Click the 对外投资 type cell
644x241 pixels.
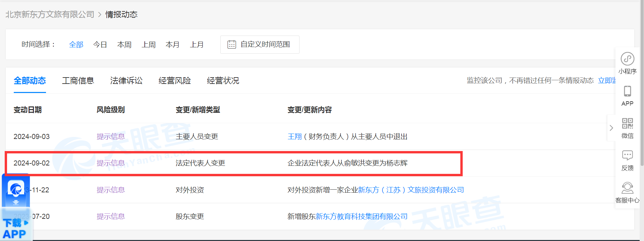pyautogui.click(x=190, y=190)
